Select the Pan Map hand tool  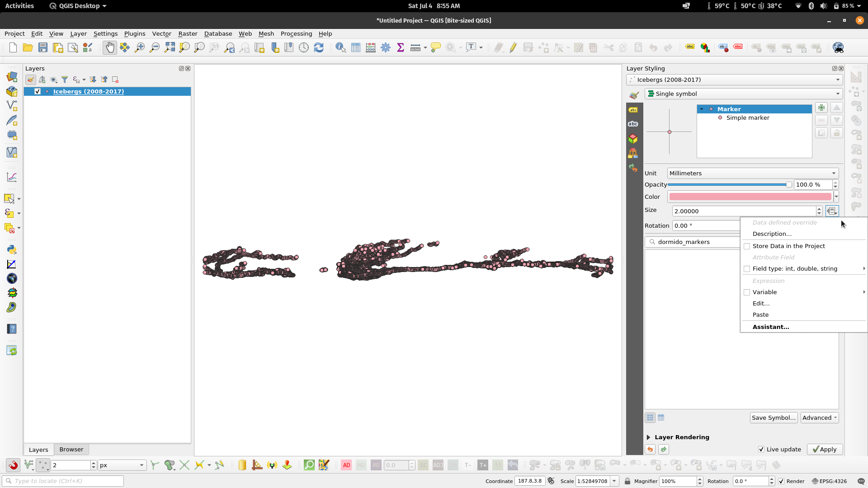pos(109,47)
